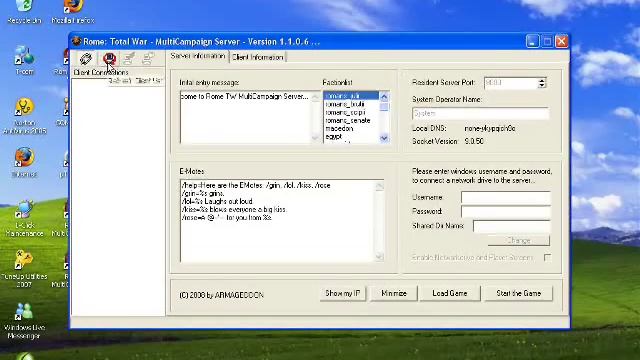Click the /lol emote line

coord(217,202)
